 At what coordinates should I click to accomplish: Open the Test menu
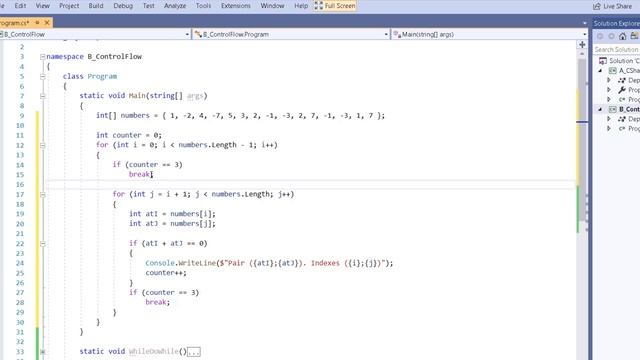pos(149,6)
